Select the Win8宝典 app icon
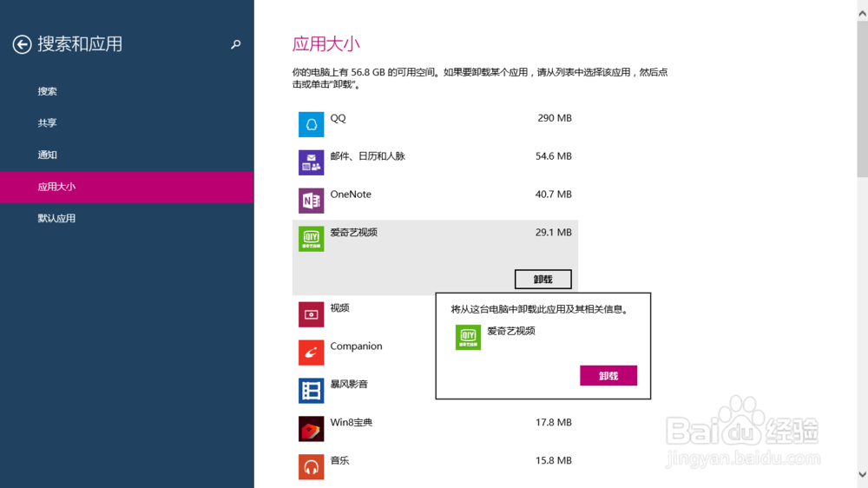 [x=311, y=429]
